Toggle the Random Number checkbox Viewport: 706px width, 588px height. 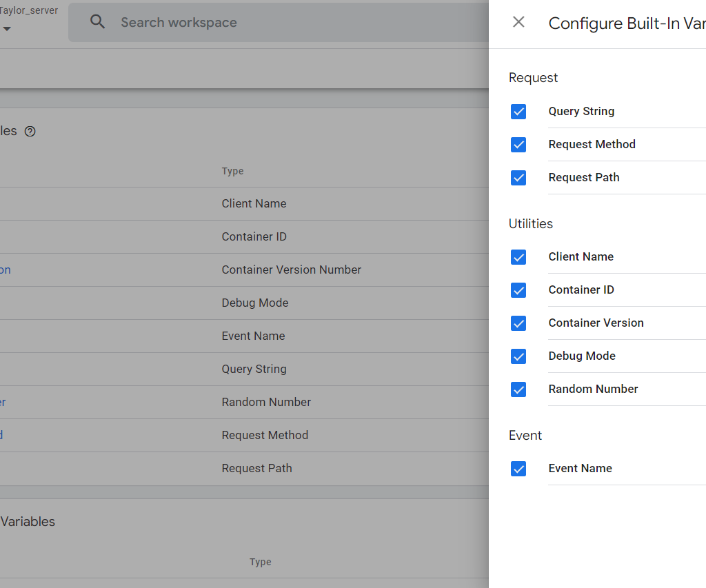tap(518, 389)
